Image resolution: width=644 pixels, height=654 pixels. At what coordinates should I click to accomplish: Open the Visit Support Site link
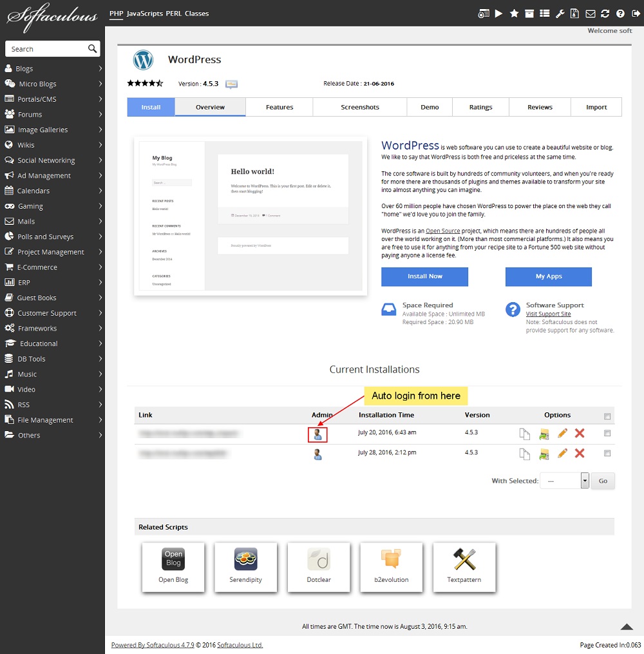pyautogui.click(x=548, y=314)
